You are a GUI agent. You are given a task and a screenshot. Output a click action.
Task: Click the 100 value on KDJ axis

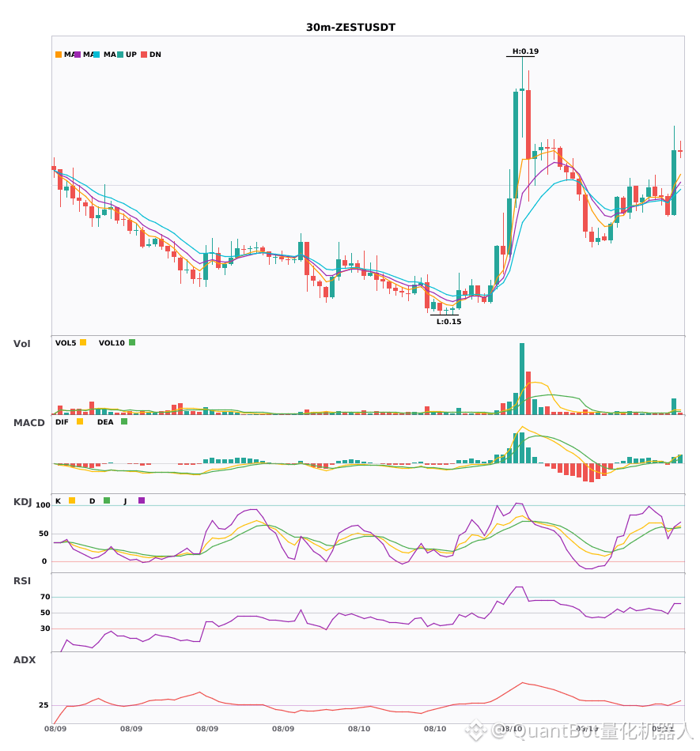coord(43,505)
